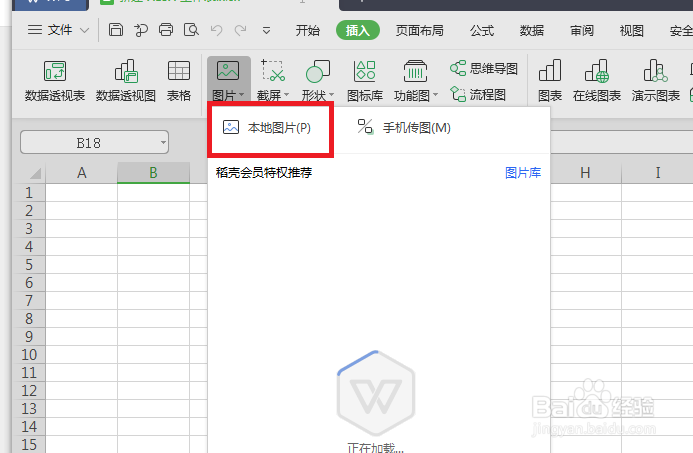Expand the 功能图 dropdown arrow
The image size is (693, 453).
point(435,95)
